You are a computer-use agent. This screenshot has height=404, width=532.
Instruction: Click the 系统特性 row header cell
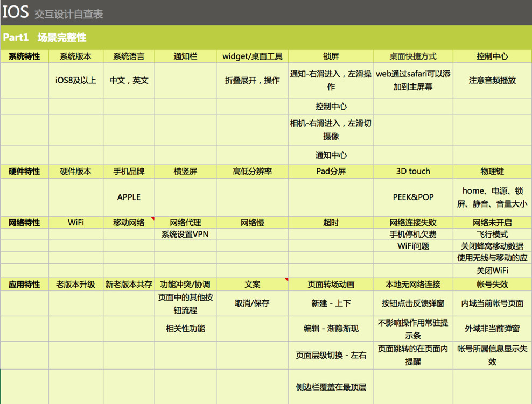tap(24, 56)
